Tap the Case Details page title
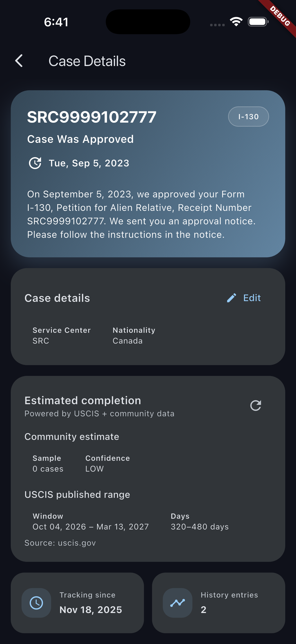Viewport: 296px width, 644px height. [x=87, y=61]
